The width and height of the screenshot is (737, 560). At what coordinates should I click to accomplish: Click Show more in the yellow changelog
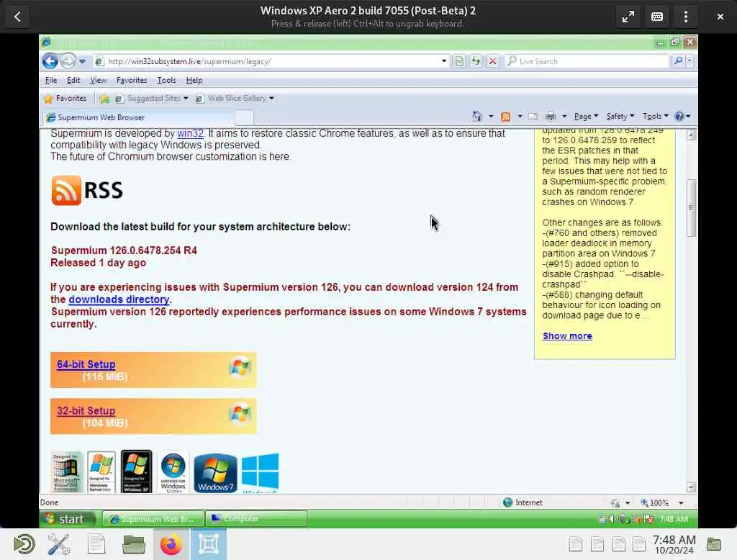(567, 336)
